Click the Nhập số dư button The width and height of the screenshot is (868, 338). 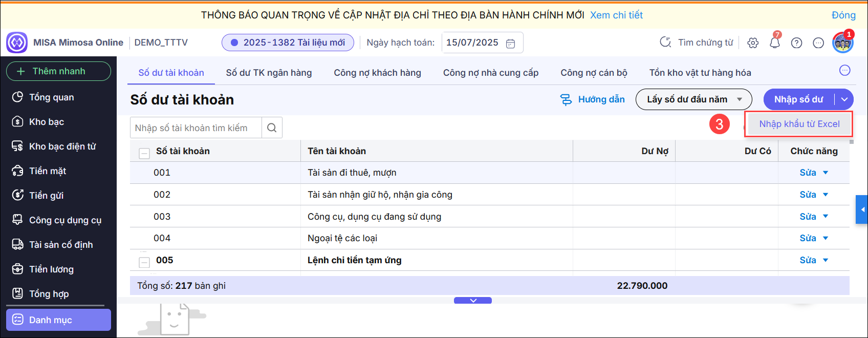pyautogui.click(x=799, y=99)
